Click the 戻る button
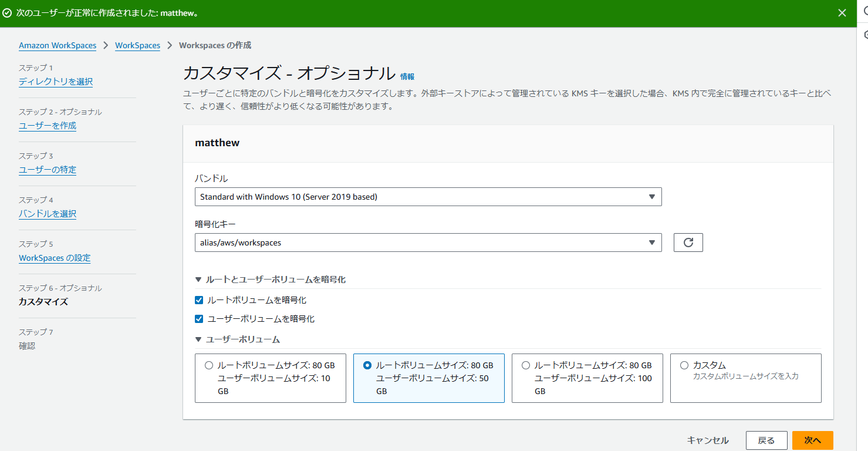 (766, 440)
